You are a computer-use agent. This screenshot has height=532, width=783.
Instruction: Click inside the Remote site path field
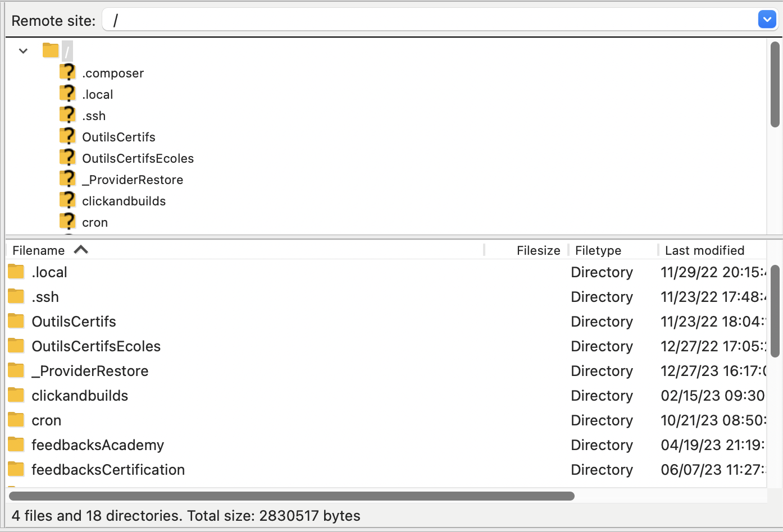tap(337, 19)
